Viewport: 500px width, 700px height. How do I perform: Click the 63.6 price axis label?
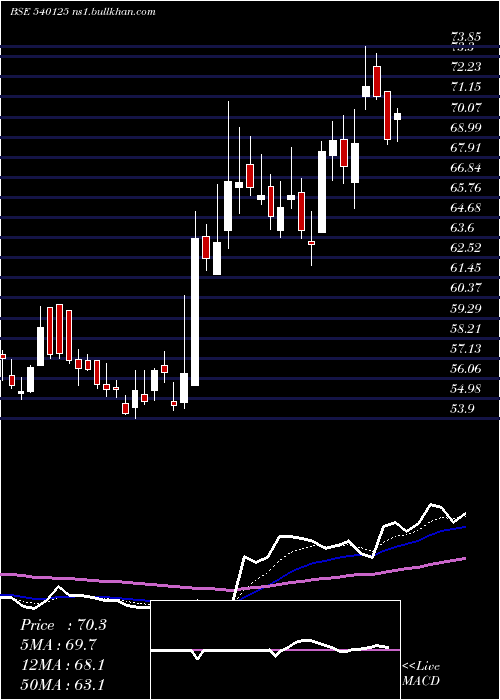(462, 228)
